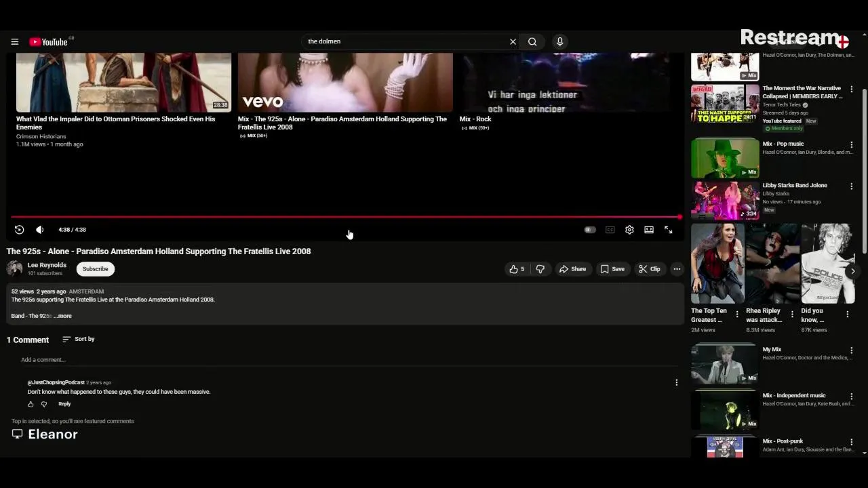This screenshot has width=868, height=488.
Task: Open the Vlad the Impaler endscreen video thumbnail
Action: pyautogui.click(x=123, y=82)
